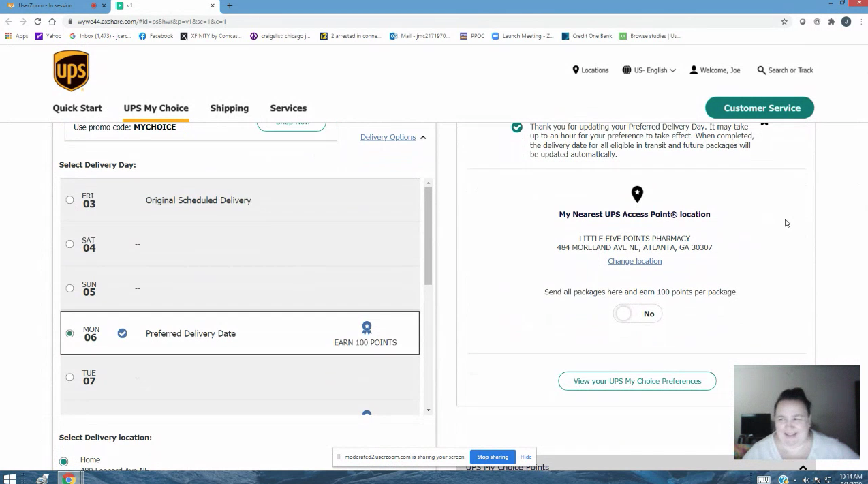This screenshot has width=868, height=484.
Task: Click the volume icon in the system tray
Action: click(807, 479)
